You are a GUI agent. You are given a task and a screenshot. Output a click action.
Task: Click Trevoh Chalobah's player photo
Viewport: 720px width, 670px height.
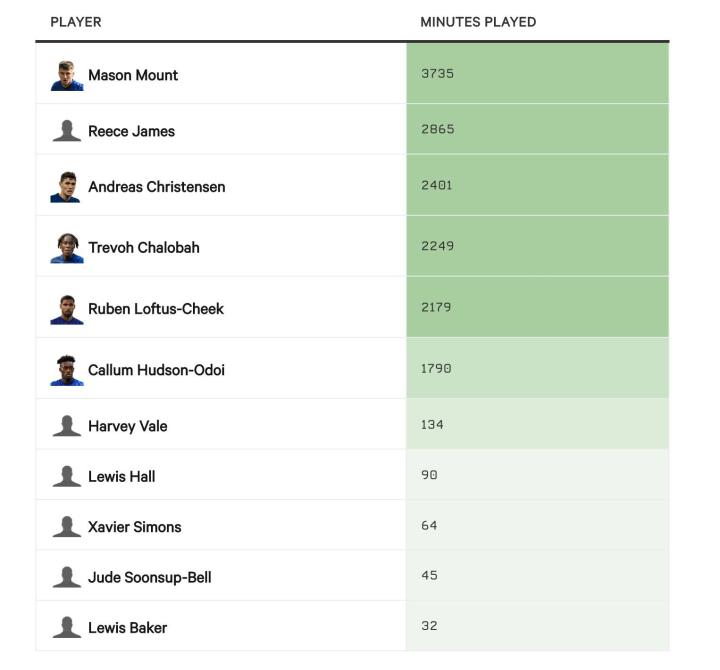(x=67, y=248)
